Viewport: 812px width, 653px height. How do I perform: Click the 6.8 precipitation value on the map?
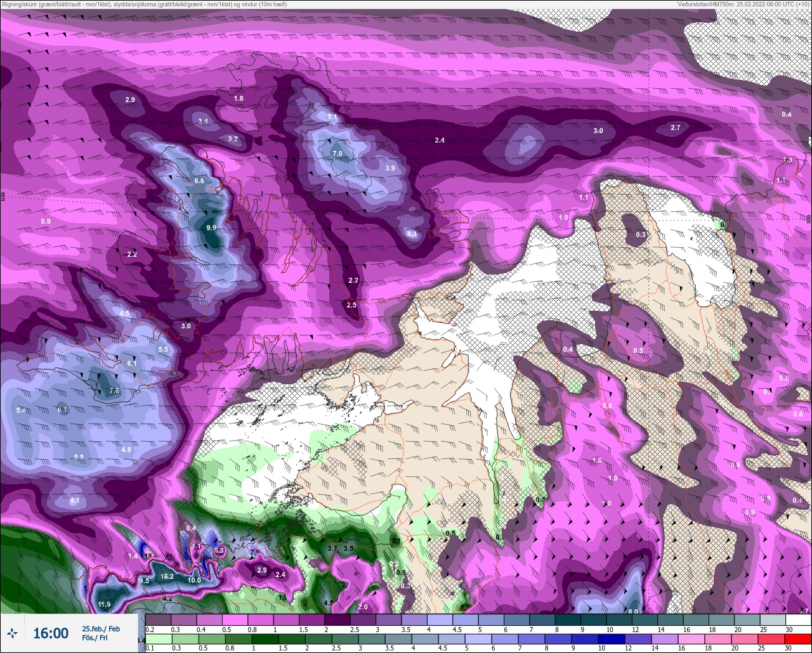199,181
